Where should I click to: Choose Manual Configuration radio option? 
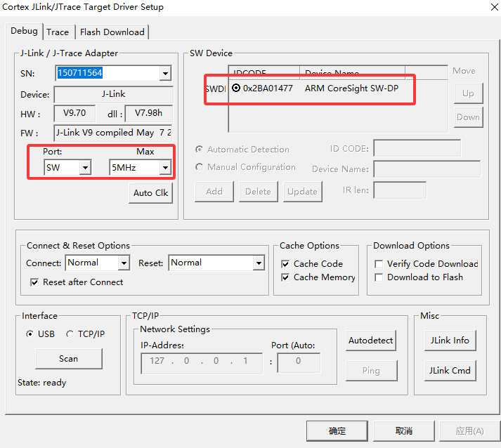pyautogui.click(x=199, y=166)
